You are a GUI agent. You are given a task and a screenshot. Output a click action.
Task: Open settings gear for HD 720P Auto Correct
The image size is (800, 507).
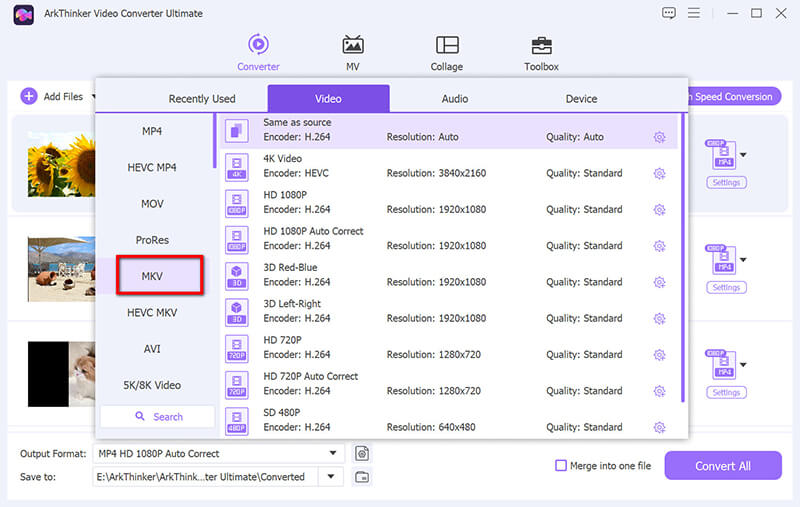[659, 391]
